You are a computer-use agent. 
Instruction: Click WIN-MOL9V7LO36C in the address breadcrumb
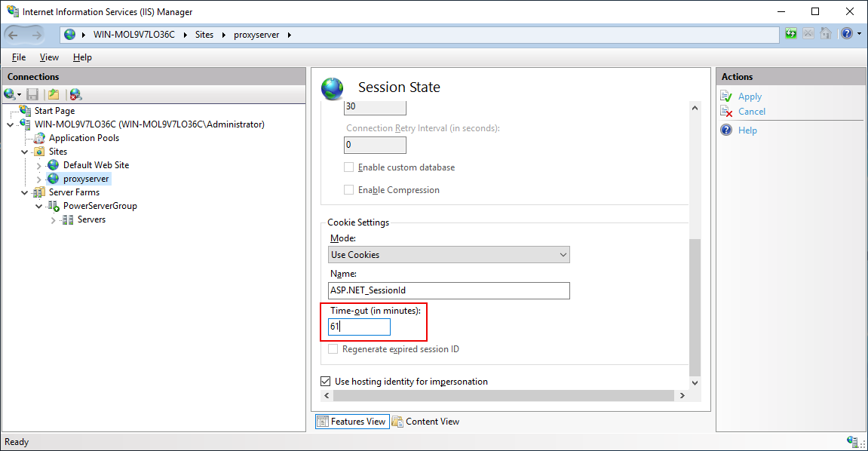coord(134,34)
